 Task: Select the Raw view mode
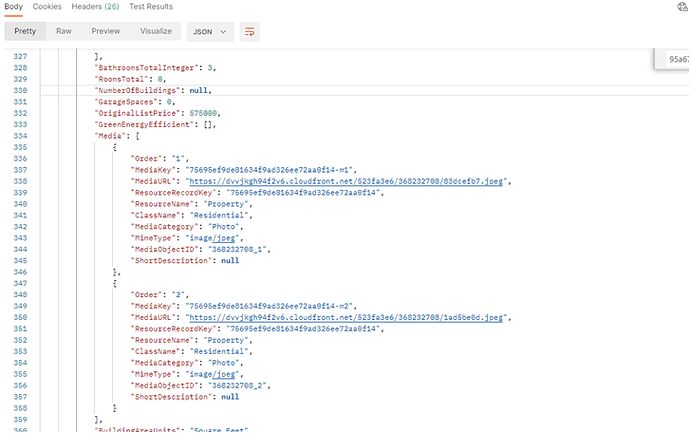[64, 31]
